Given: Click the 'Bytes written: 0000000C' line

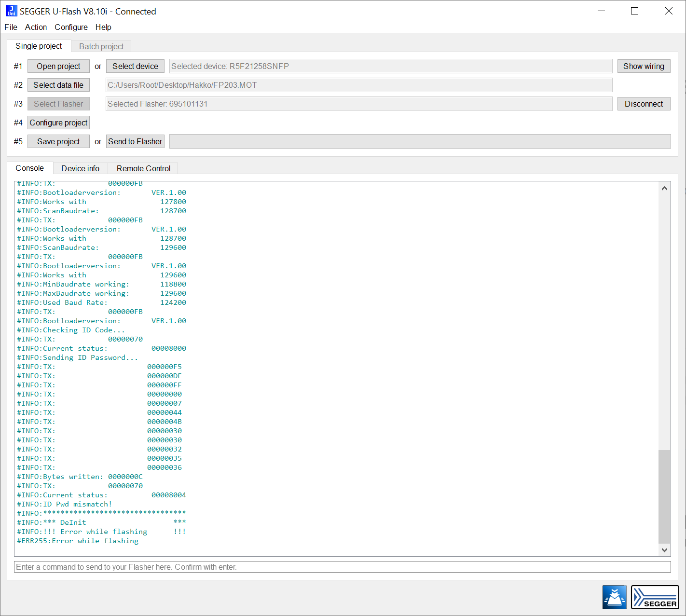Looking at the screenshot, I should tap(80, 477).
